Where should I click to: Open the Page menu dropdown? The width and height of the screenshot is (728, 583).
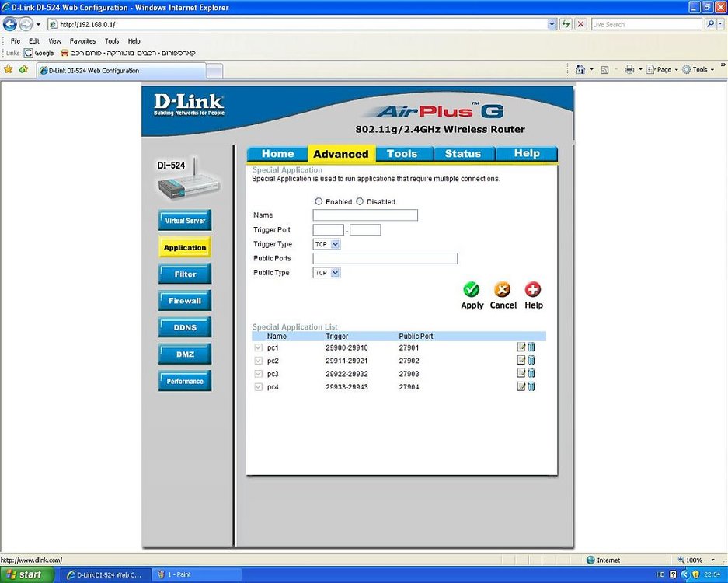point(662,70)
